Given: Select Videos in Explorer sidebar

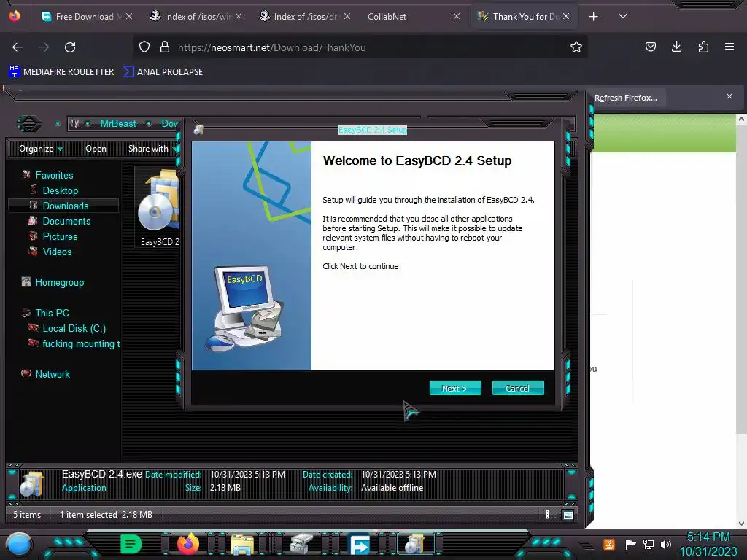Looking at the screenshot, I should coord(57,252).
